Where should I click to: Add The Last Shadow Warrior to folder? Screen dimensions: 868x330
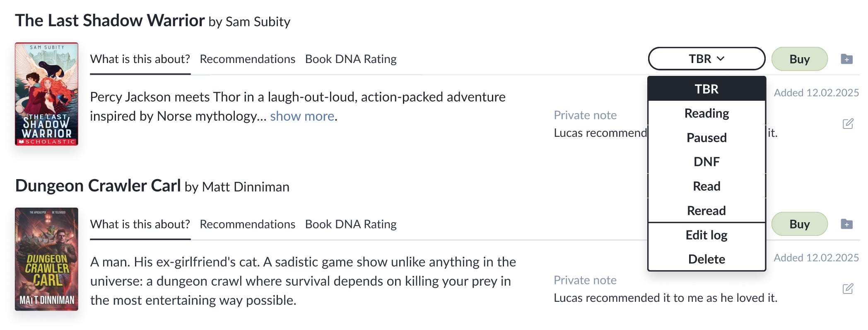[x=846, y=59]
